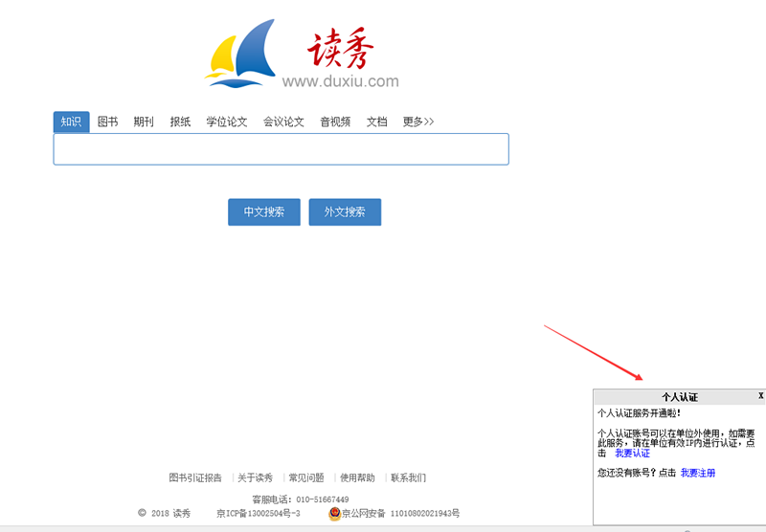This screenshot has height=532, width=766.
Task: Switch to the 图书 tab
Action: click(x=107, y=122)
